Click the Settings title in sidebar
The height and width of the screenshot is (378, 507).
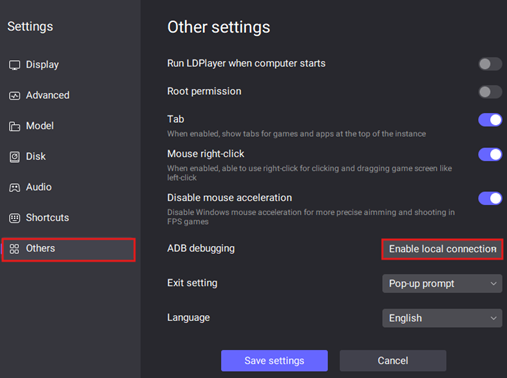pyautogui.click(x=30, y=27)
